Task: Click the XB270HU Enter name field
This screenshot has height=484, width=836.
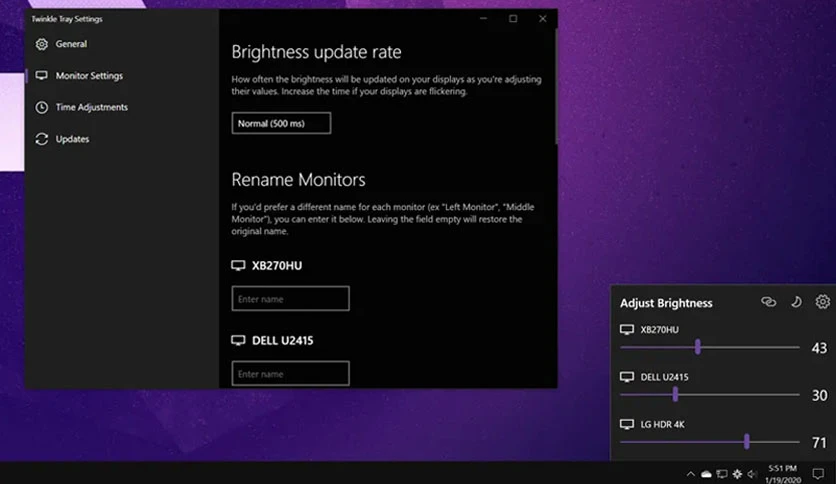Action: pos(291,299)
